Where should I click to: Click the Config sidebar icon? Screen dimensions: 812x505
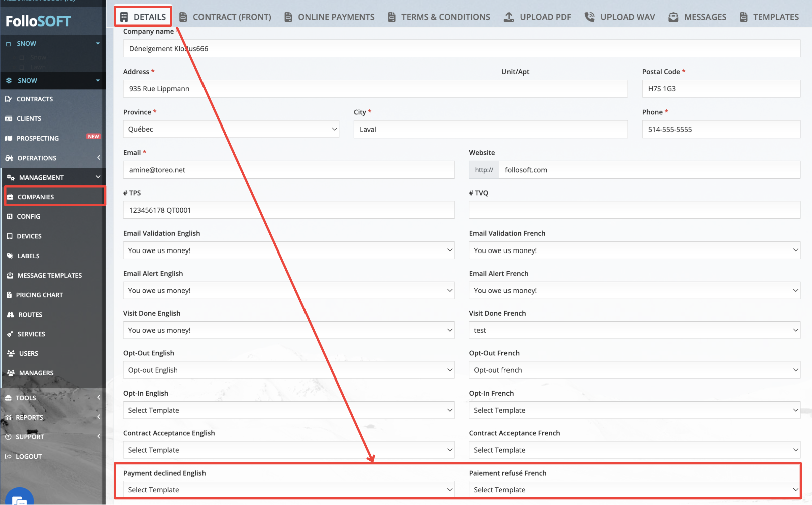point(10,216)
